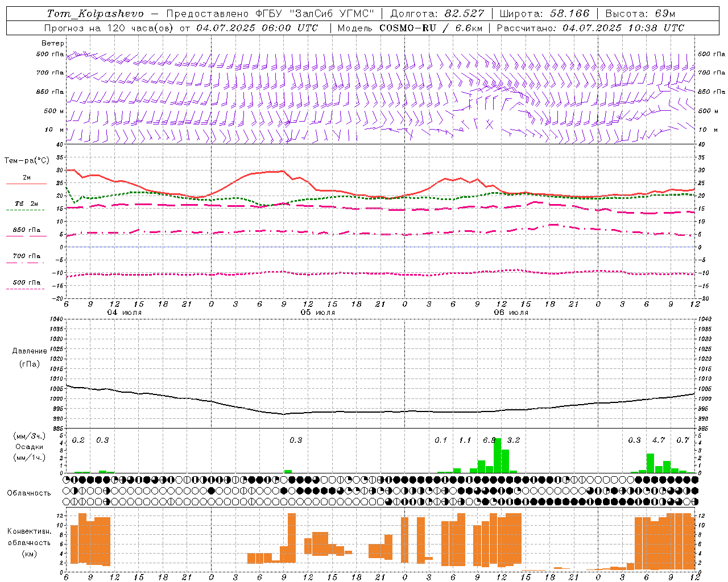Click the 0.7 precipitation total value
728x582 pixels.
[683, 440]
